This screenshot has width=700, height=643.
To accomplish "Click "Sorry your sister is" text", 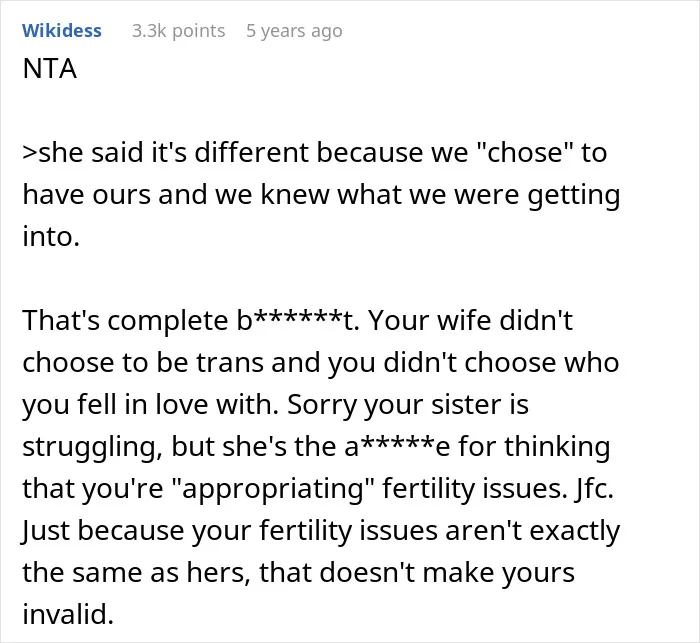I will (x=408, y=405).
